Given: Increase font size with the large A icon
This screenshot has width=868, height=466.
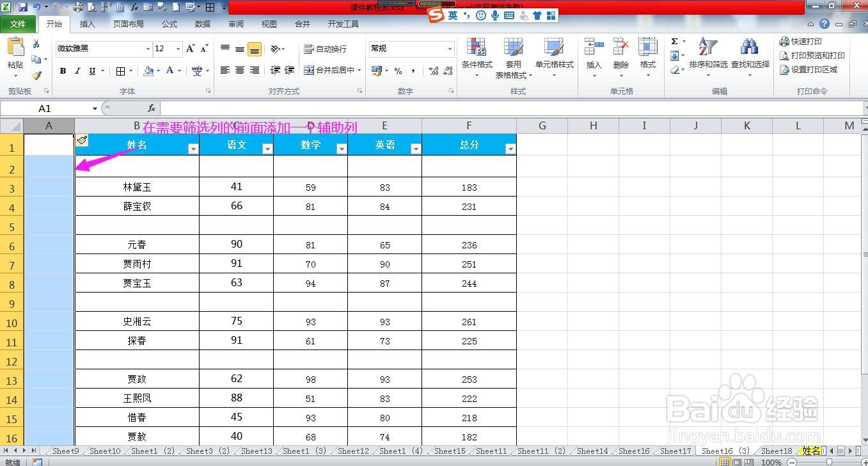Looking at the screenshot, I should pos(191,49).
